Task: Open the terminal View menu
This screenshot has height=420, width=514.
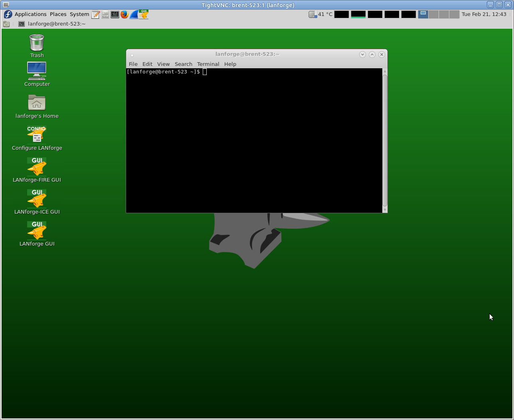Action: tap(163, 64)
